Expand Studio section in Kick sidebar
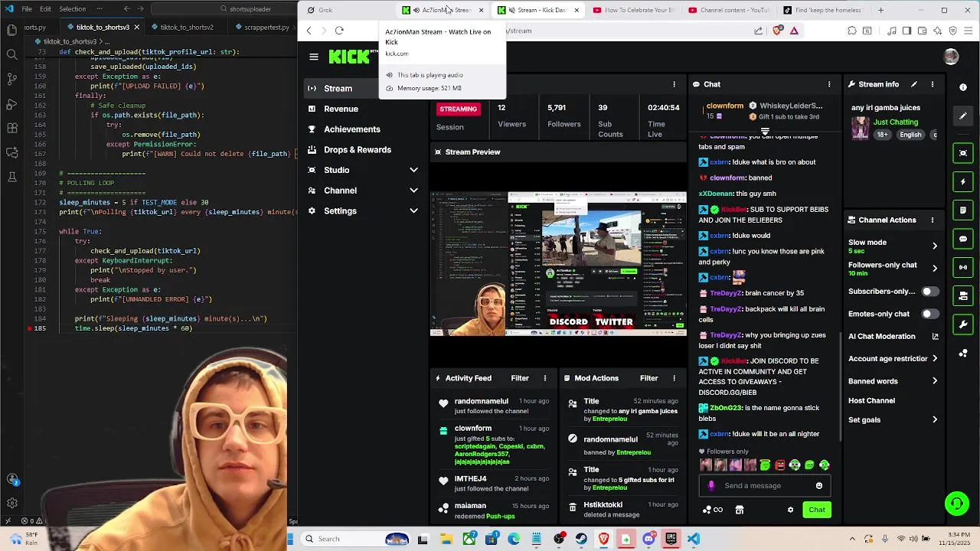Image resolution: width=980 pixels, height=551 pixels. [x=413, y=170]
